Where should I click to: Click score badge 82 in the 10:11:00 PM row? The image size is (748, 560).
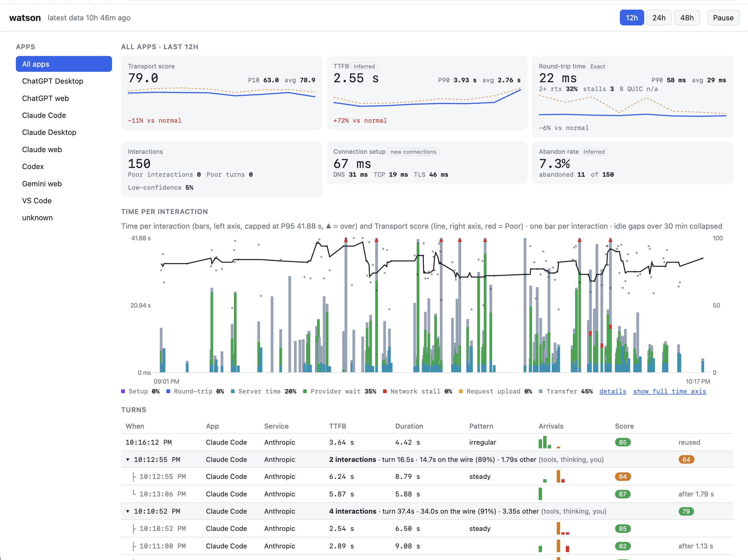tap(623, 546)
